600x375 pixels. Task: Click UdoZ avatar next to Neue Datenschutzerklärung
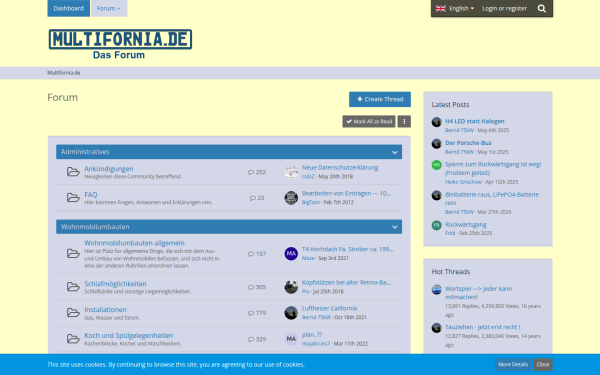tap(291, 172)
